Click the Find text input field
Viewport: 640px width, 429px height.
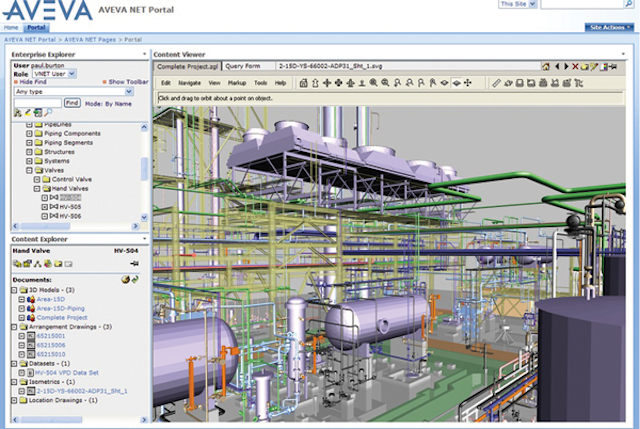[x=38, y=103]
